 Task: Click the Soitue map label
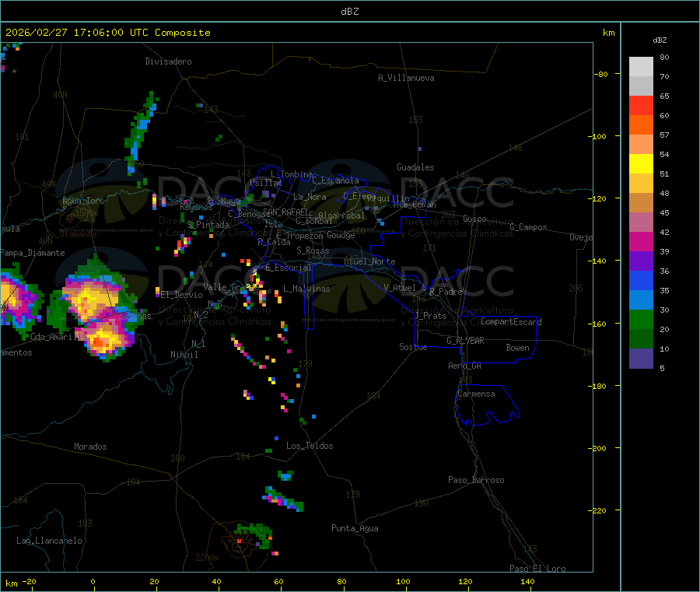[413, 347]
